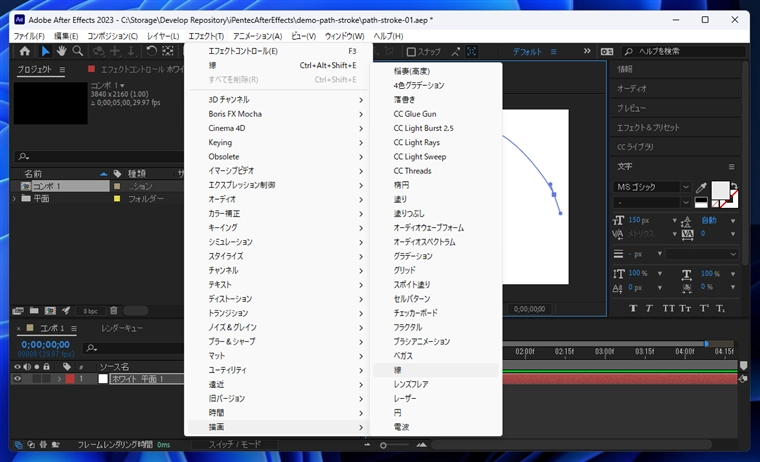
Task: Select the Selection arrow tool
Action: 45,51
